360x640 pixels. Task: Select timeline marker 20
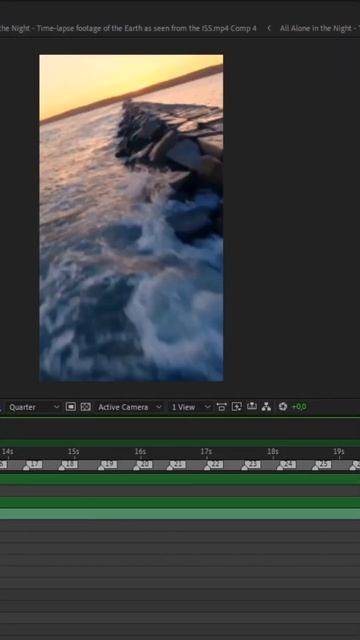[x=143, y=465]
